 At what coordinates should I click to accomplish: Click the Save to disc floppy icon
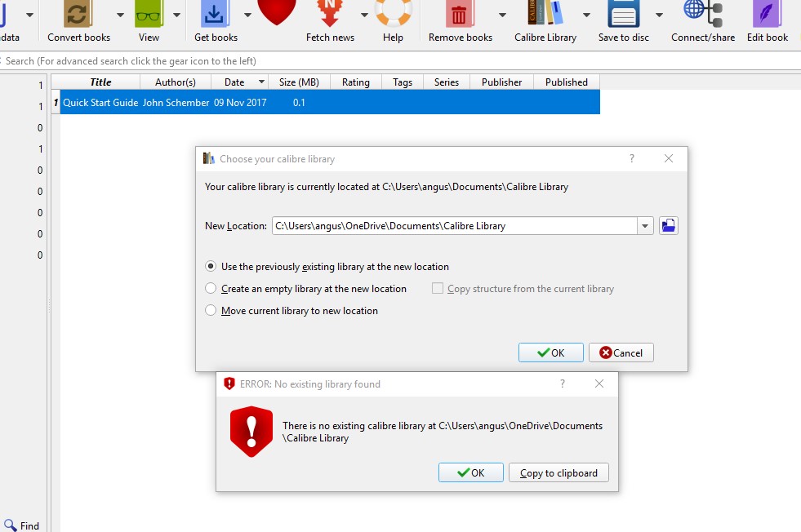624,14
